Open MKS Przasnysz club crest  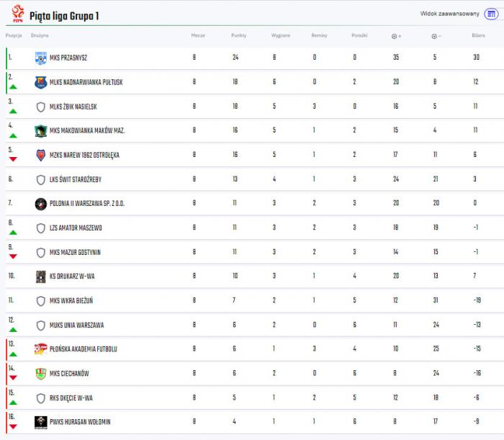click(x=41, y=58)
